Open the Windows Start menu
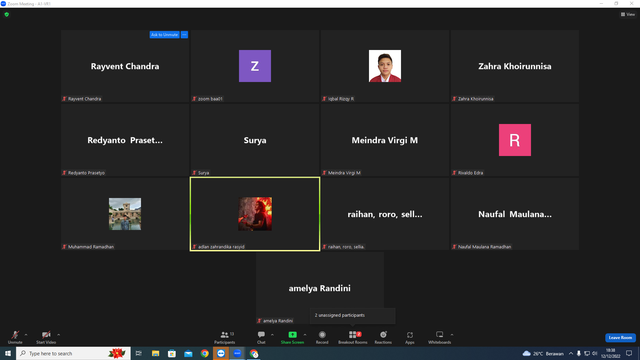 (x=8, y=353)
